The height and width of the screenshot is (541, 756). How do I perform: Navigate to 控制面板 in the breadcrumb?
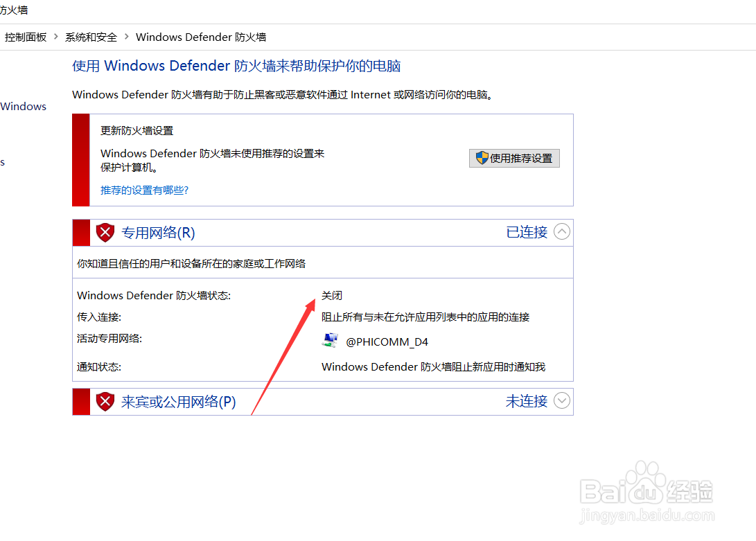click(x=26, y=37)
